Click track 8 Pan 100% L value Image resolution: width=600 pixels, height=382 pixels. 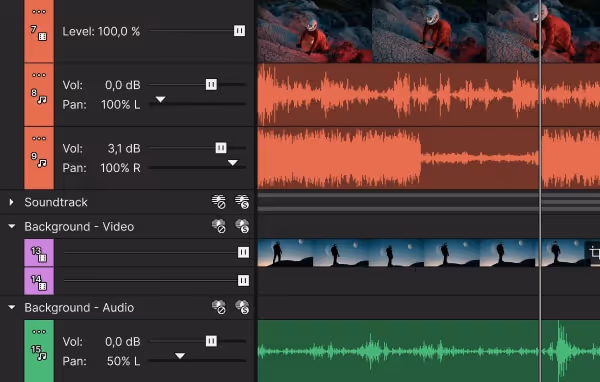point(121,104)
